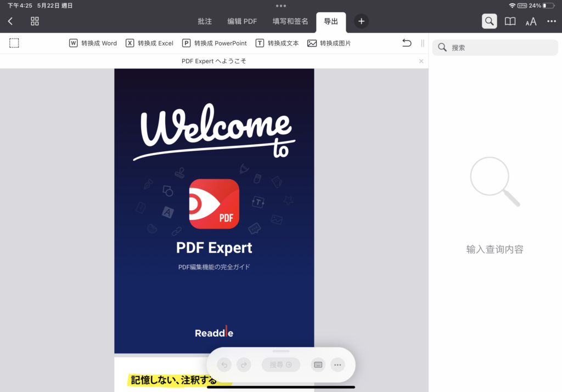
Task: Go back using the back chevron
Action: click(x=10, y=21)
